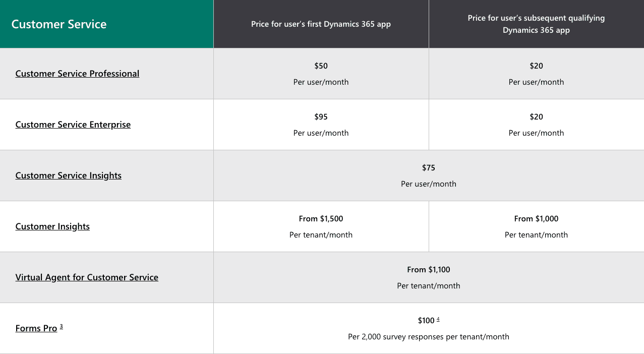Follow footnote 4 beside the $100 price
This screenshot has height=354, width=644.
[x=438, y=319]
